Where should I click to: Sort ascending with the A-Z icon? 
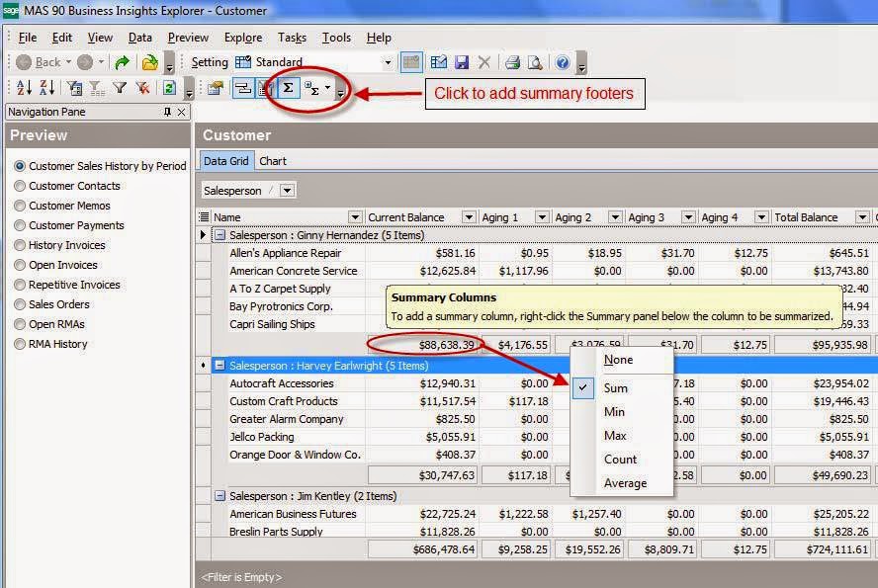pyautogui.click(x=24, y=87)
